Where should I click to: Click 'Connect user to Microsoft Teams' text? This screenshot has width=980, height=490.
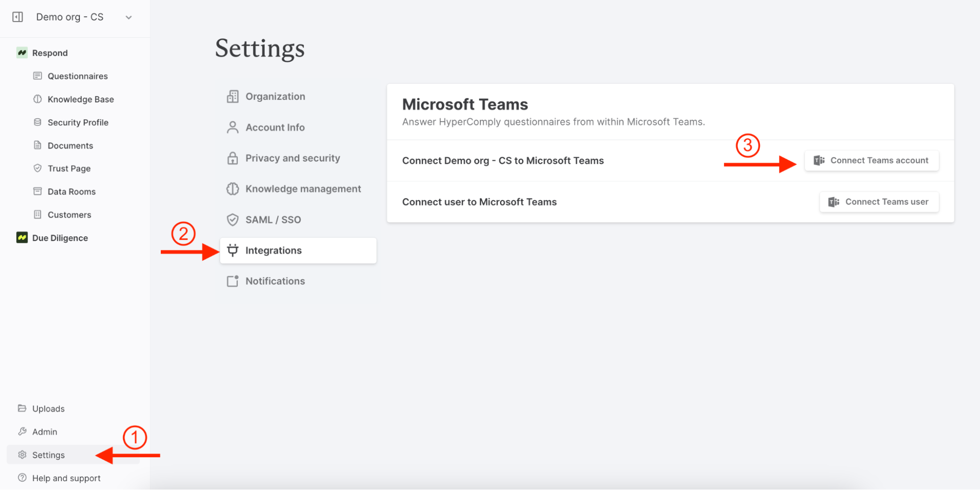(x=479, y=202)
